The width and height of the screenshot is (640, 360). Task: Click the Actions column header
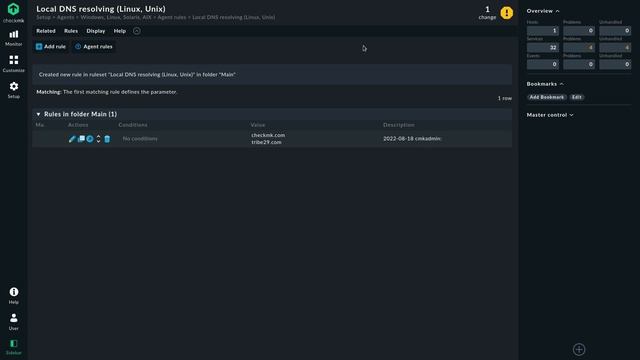coord(78,125)
